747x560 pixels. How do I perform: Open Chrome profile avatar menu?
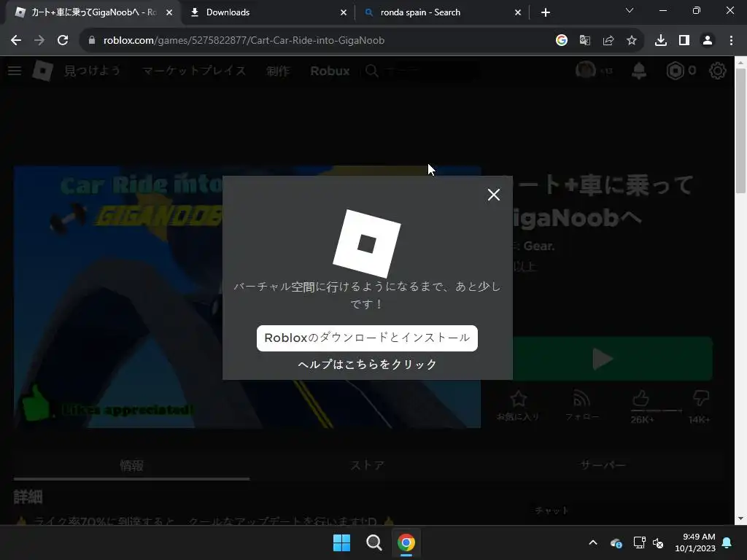tap(708, 41)
